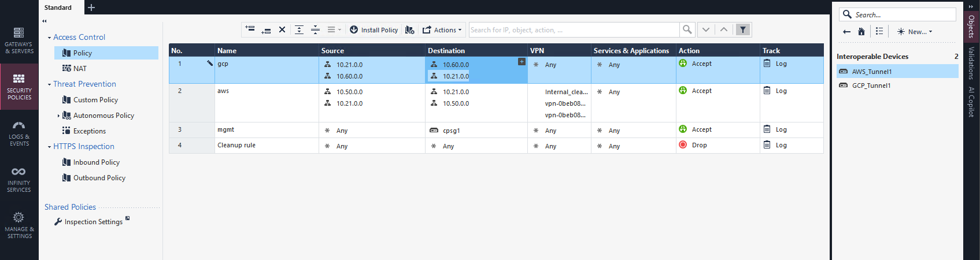
Task: Click the rule search input field
Action: pos(572,30)
